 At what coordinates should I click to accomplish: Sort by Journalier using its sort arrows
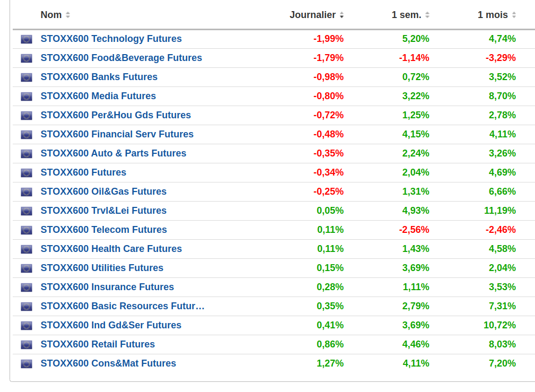341,15
